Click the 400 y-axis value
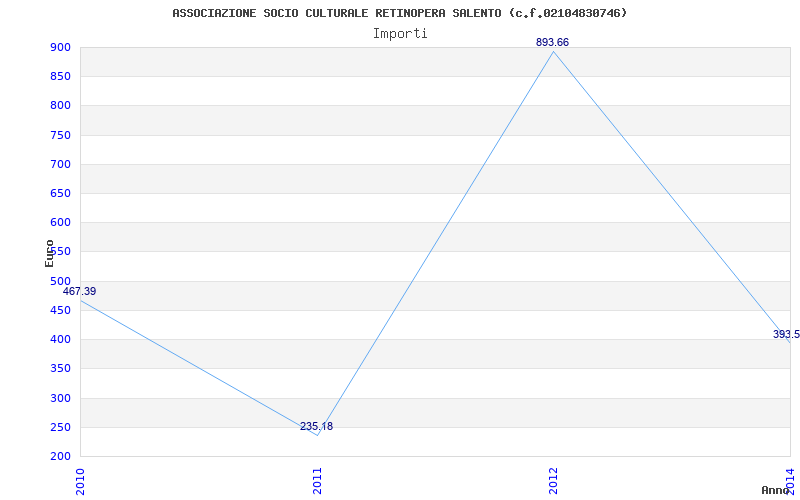Screen dimensions: 800x500 [60, 339]
